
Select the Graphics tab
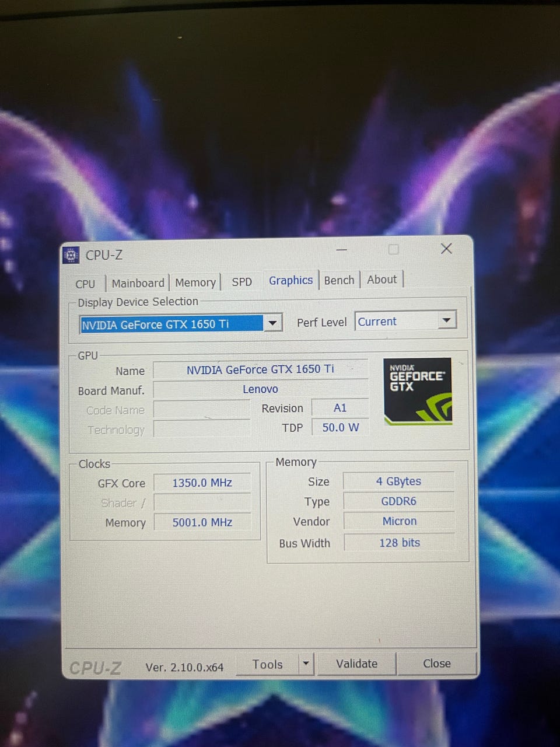click(290, 280)
